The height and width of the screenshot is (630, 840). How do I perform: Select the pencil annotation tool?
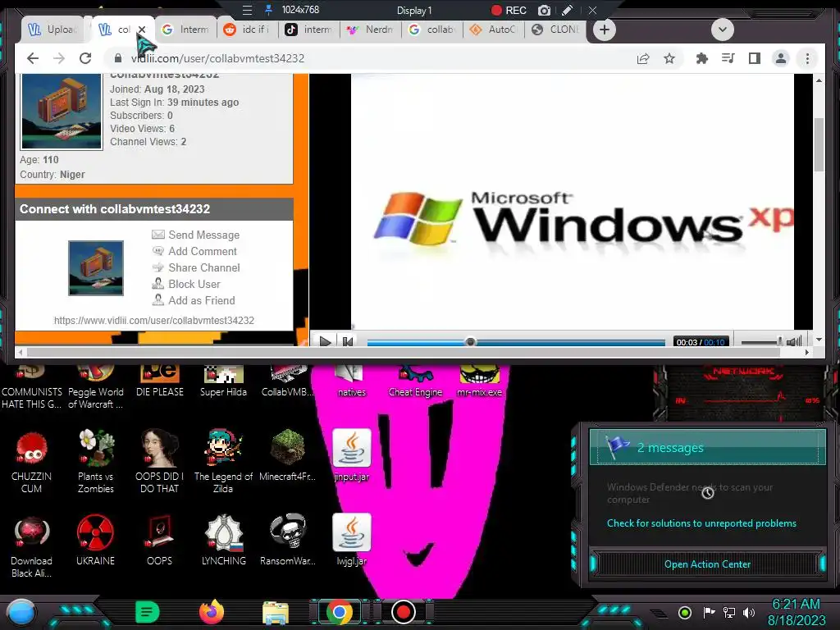tap(568, 10)
